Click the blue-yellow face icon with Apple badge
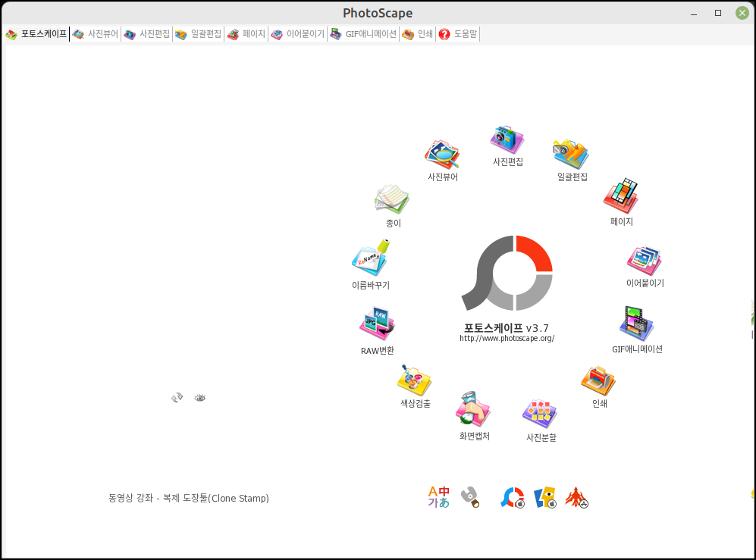Viewport: 756px width, 560px height. click(x=545, y=497)
